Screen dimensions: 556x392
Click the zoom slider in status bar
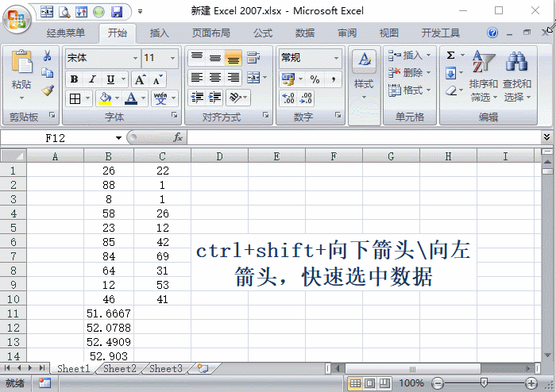(483, 383)
